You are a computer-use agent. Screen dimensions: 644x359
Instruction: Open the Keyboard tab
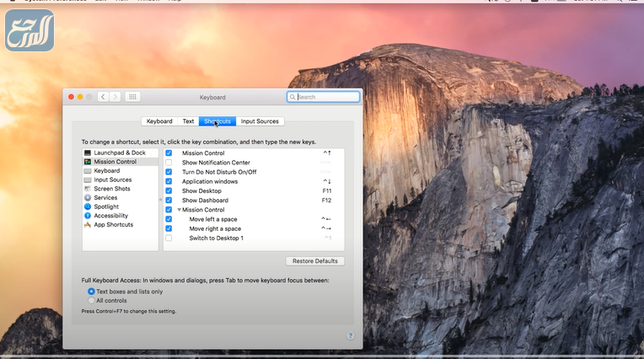point(159,121)
